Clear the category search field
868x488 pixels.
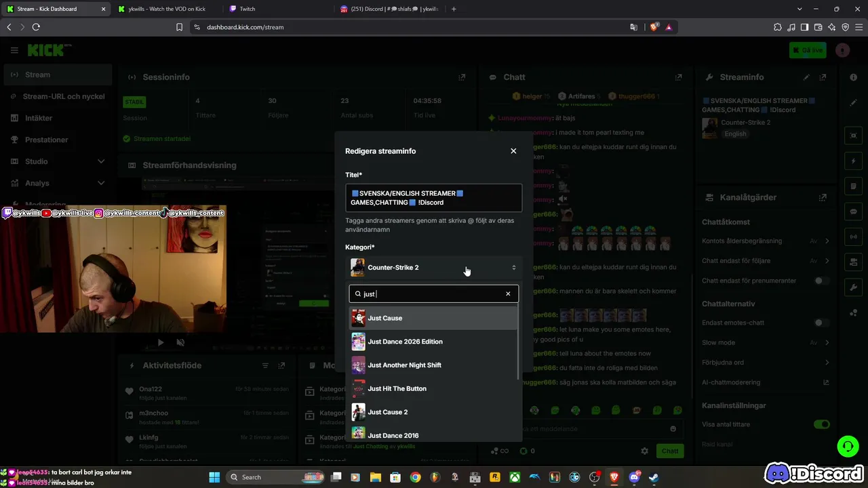[508, 293]
